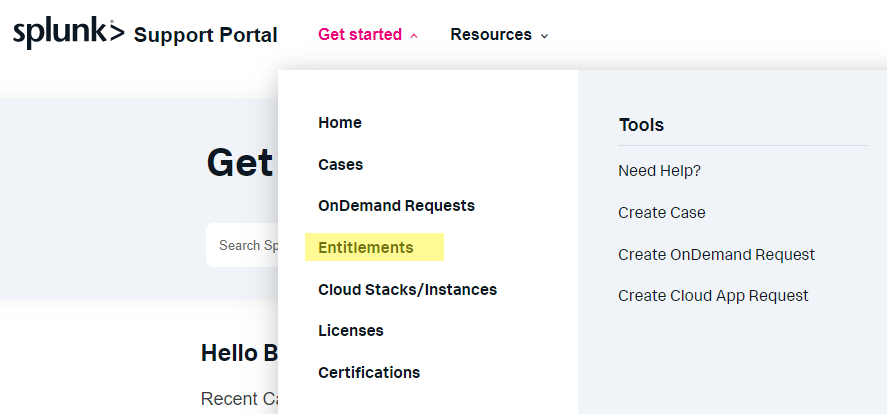This screenshot has height=414, width=887.
Task: Click the Create Case link
Action: (662, 213)
